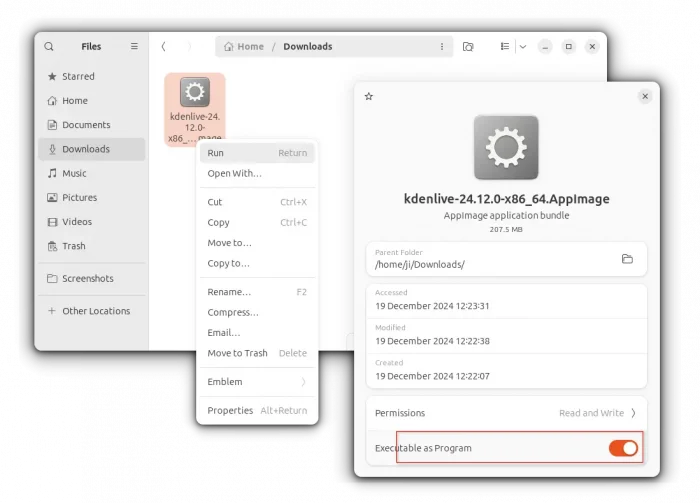This screenshot has width=700, height=503.
Task: Open Starred in the sidebar
Action: tap(92, 76)
